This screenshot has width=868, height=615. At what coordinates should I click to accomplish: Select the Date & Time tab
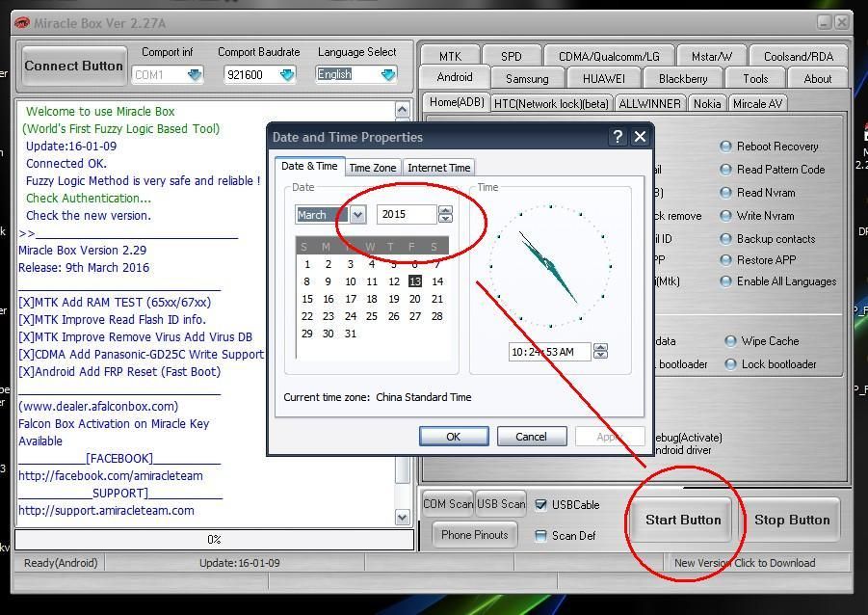coord(309,166)
